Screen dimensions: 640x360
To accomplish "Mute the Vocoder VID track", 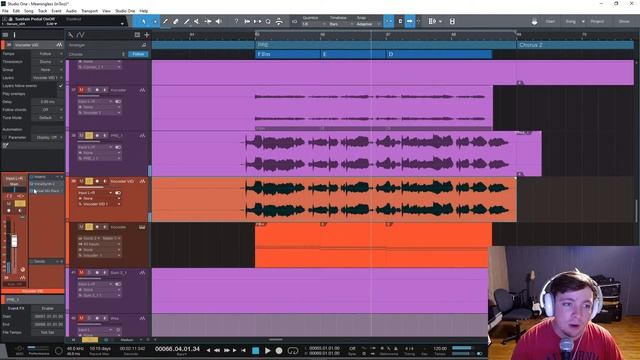I will pyautogui.click(x=81, y=181).
